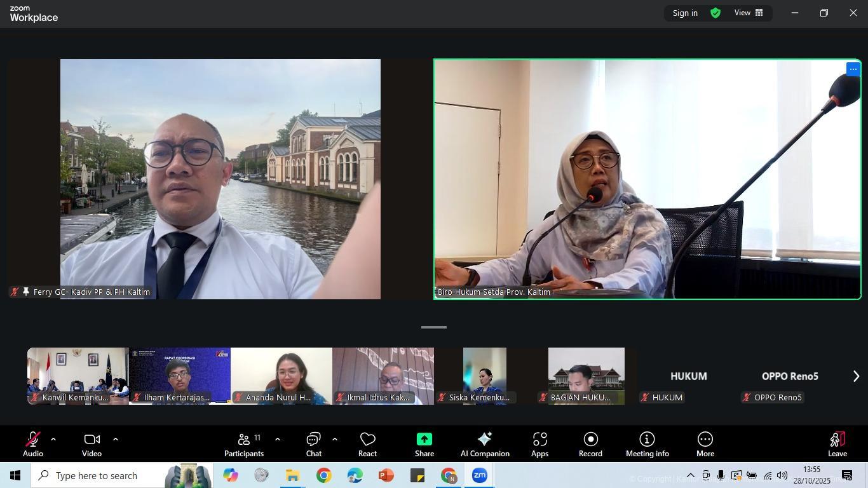Open the View layout menu
Viewport: 868px width, 488px height.
click(x=749, y=13)
